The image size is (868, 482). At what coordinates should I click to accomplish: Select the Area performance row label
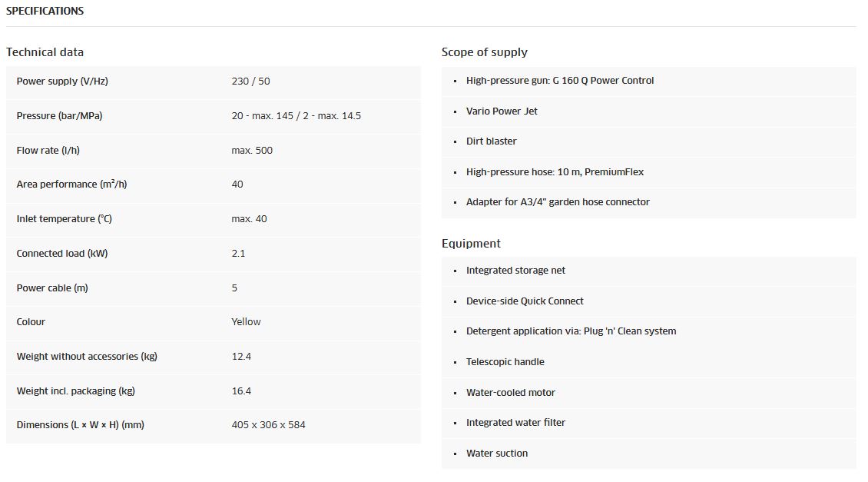(x=71, y=184)
